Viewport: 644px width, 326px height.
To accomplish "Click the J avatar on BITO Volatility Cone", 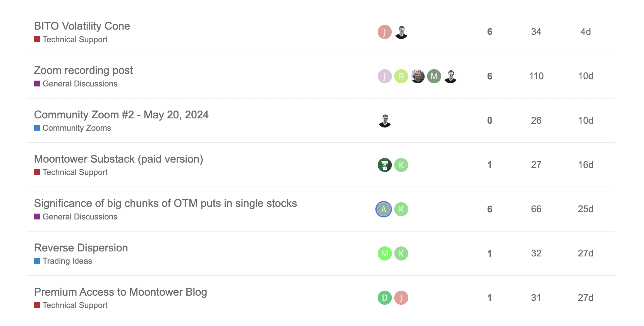I will (x=385, y=32).
